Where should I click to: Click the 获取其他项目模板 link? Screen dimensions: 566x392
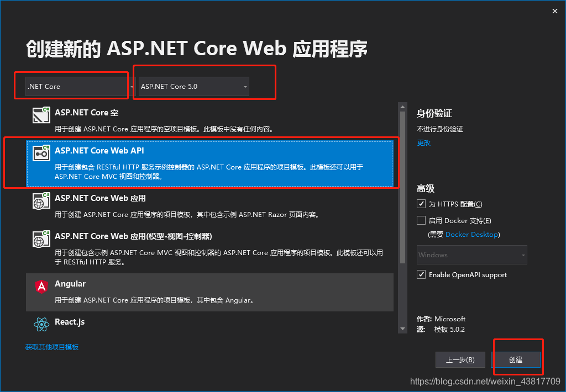click(53, 347)
